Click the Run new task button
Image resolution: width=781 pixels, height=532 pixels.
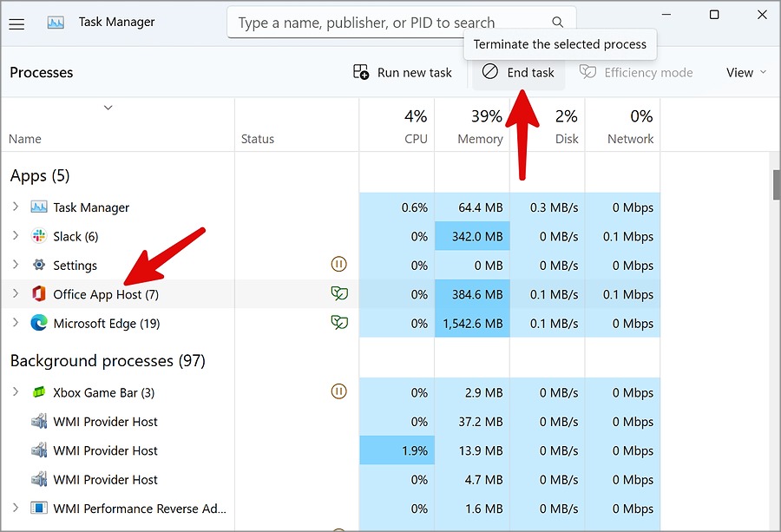(403, 73)
